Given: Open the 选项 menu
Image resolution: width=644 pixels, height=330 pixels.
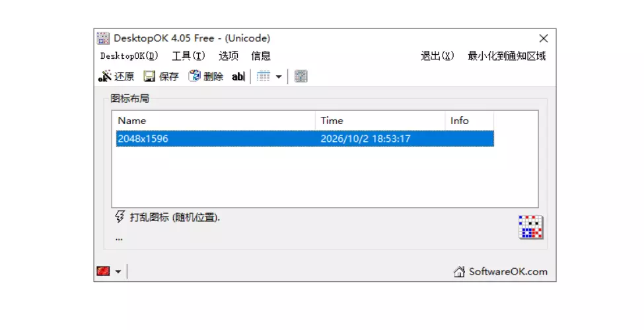Looking at the screenshot, I should 229,56.
